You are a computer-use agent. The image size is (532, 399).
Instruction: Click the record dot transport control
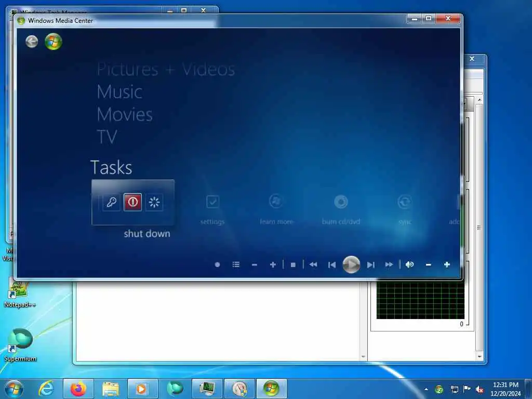coord(218,264)
